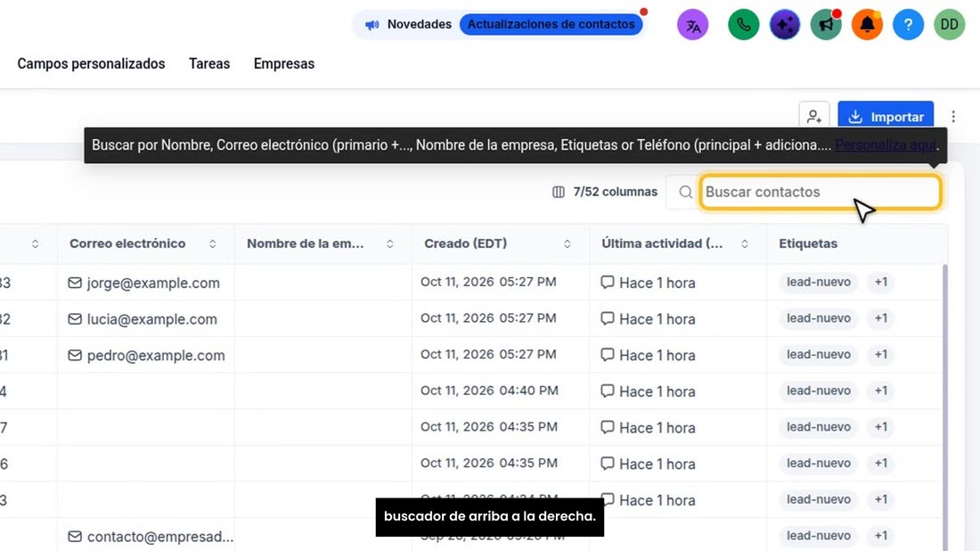Screen dimensions: 980x551
Task: Click lead-nuevo tag in contacto@empresad... row
Action: (x=818, y=536)
